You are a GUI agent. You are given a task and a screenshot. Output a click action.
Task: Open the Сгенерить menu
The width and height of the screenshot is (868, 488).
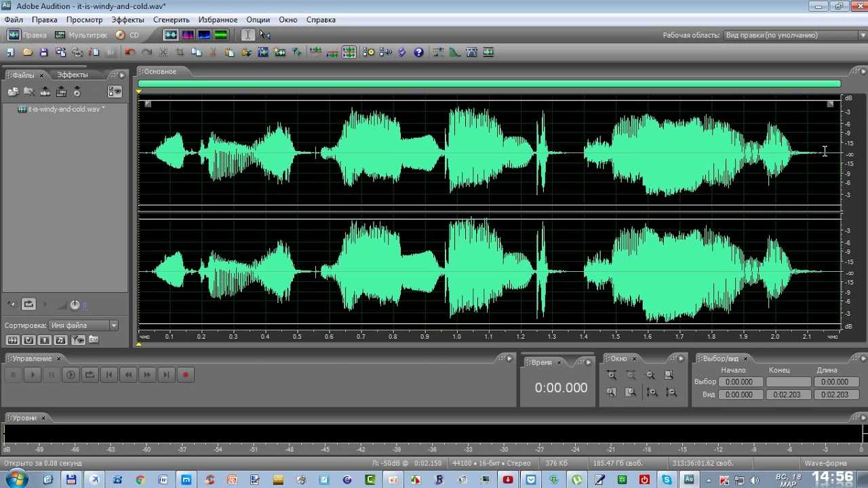pos(172,20)
